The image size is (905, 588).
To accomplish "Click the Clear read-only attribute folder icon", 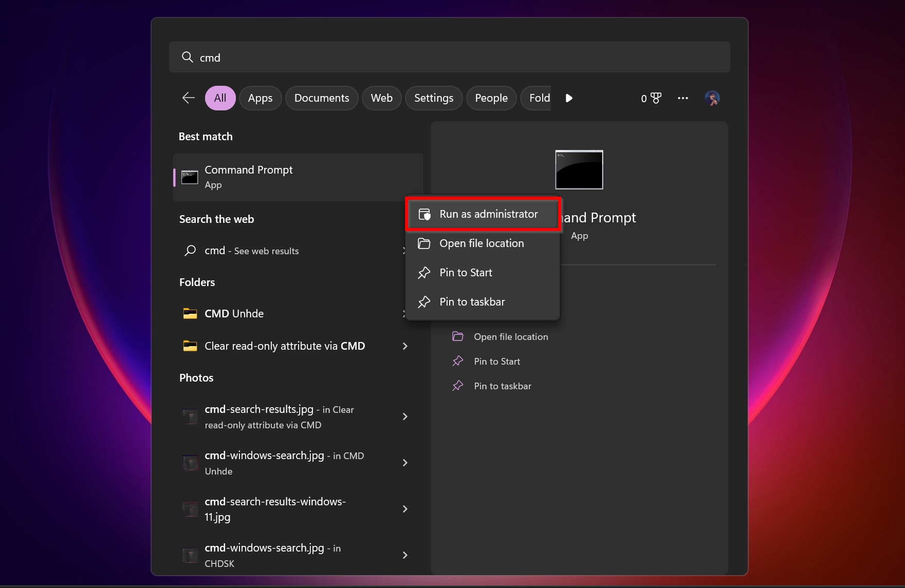I will pyautogui.click(x=190, y=346).
